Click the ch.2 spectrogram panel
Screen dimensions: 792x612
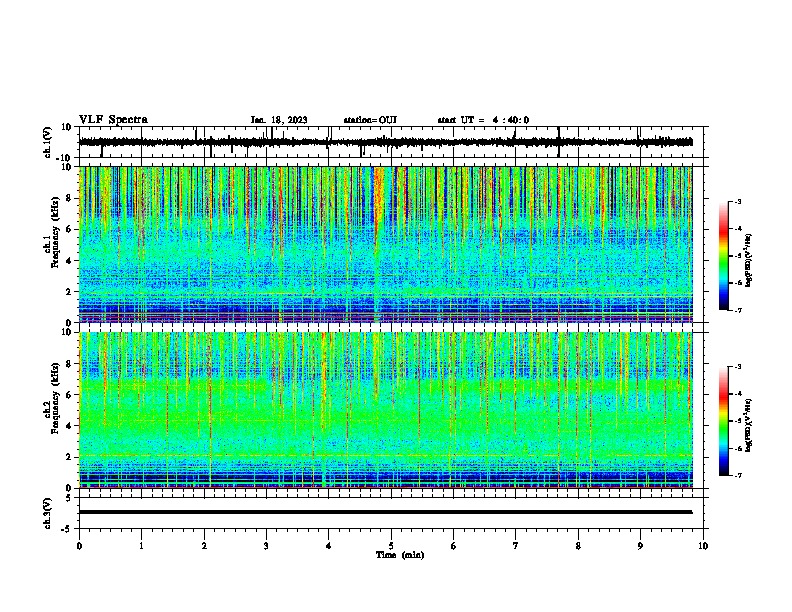[385, 410]
